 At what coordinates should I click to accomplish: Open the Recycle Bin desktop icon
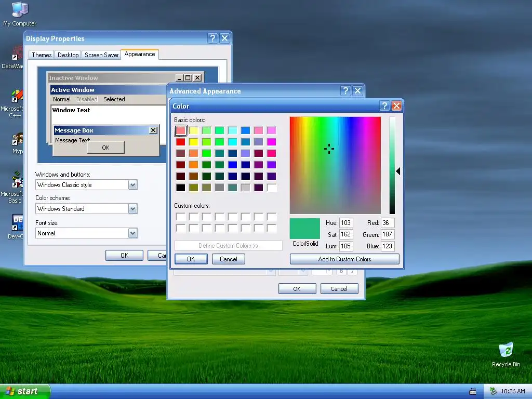506,355
